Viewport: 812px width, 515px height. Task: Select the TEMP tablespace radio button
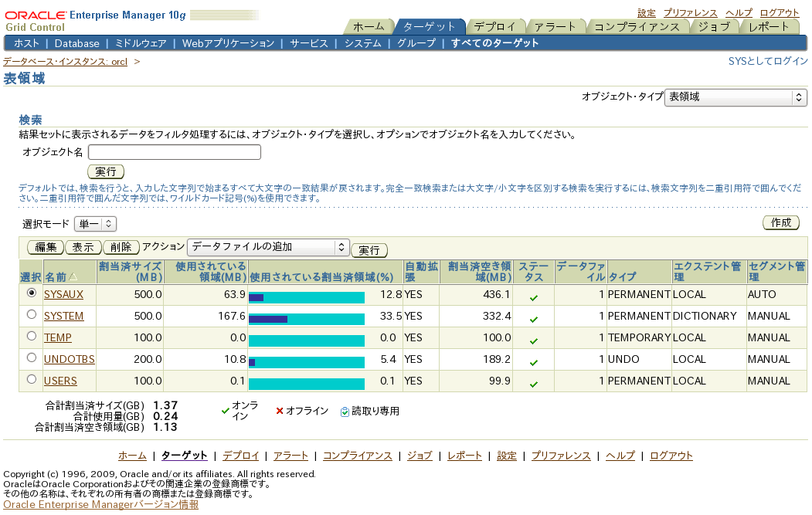[32, 337]
